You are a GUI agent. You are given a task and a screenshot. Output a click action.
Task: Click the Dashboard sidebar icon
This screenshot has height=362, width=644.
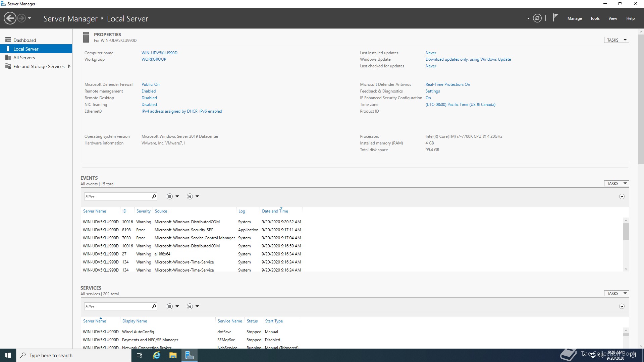[8, 40]
